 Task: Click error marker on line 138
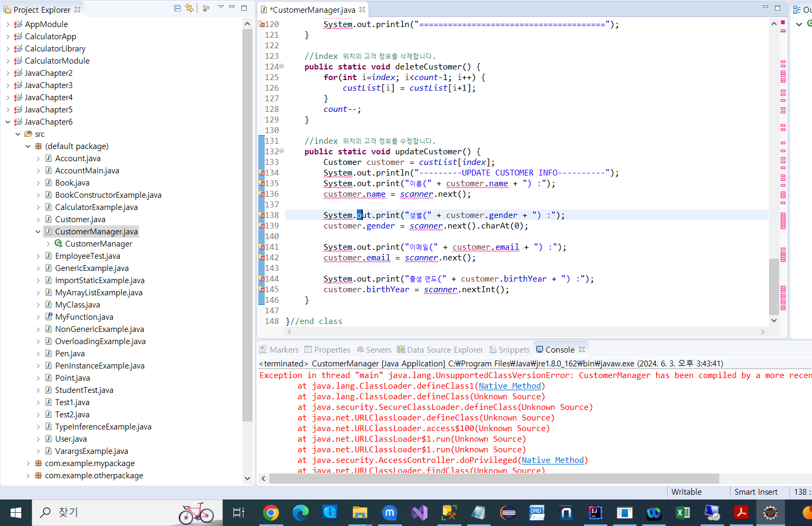[261, 215]
